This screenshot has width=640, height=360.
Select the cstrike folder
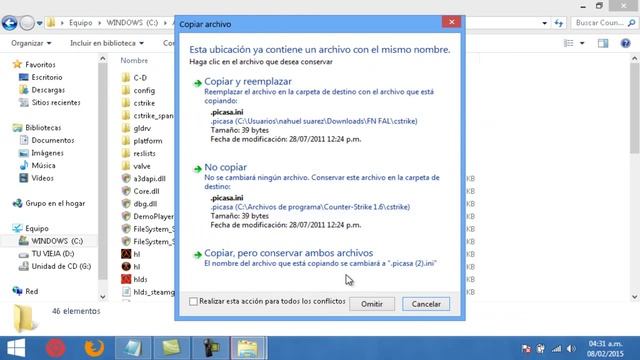144,103
